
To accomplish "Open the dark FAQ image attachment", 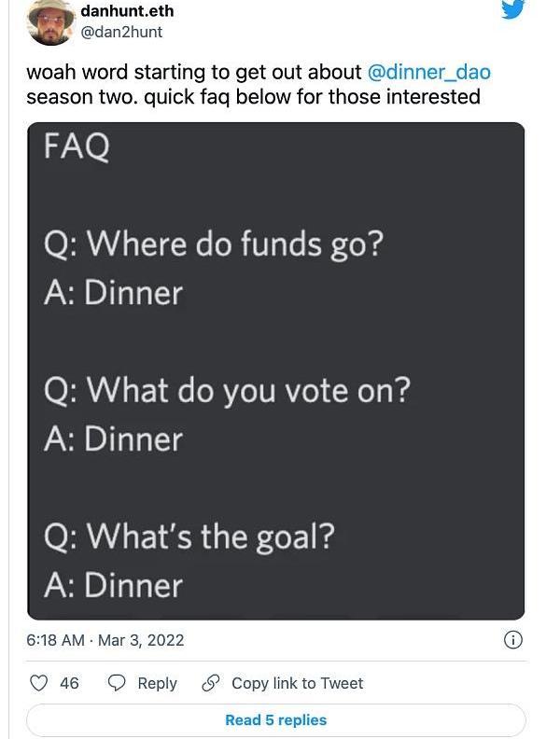I will (275, 371).
